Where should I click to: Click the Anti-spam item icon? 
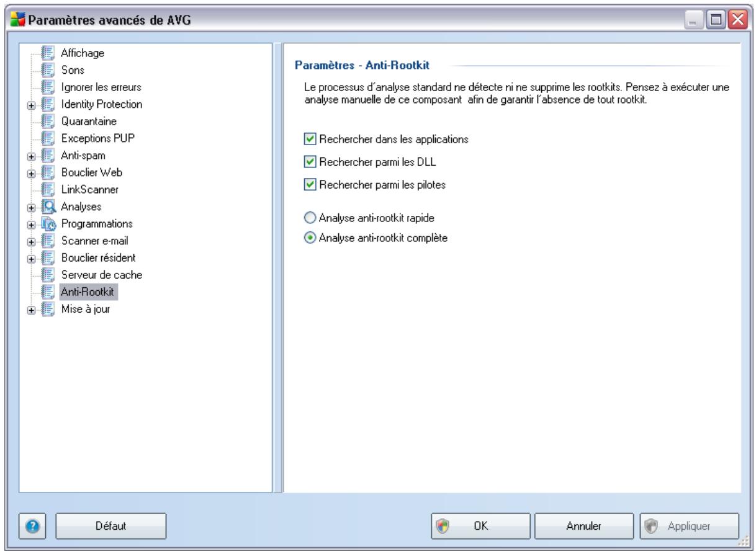pos(48,155)
